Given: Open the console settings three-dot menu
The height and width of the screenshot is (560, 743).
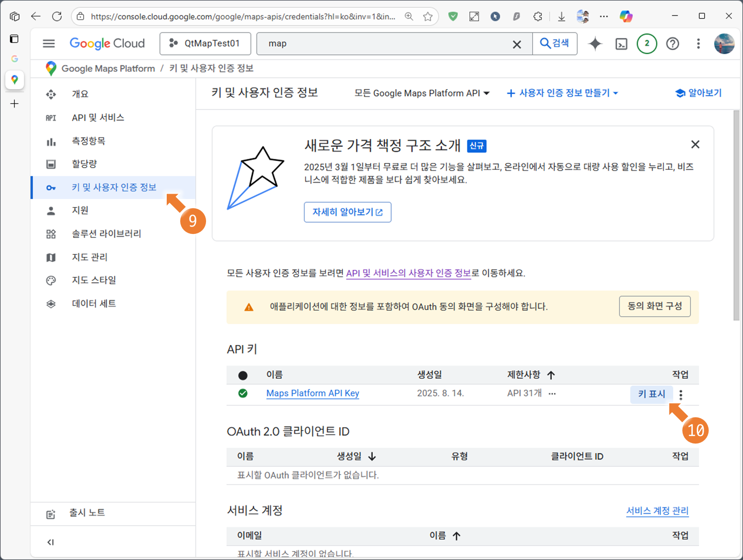Looking at the screenshot, I should point(698,44).
